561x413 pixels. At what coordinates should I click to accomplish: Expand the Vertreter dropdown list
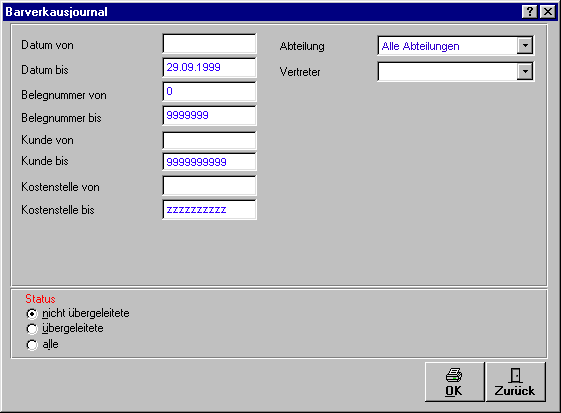[x=525, y=72]
